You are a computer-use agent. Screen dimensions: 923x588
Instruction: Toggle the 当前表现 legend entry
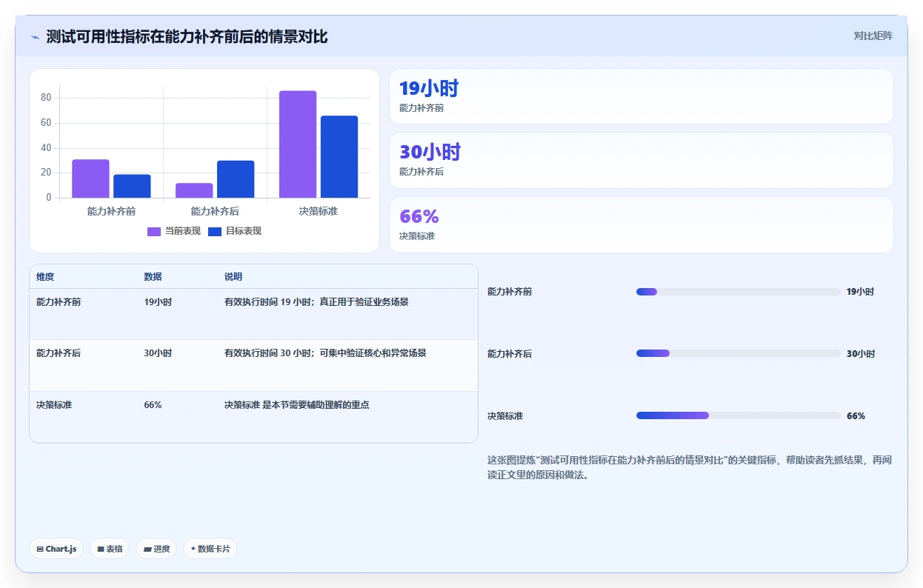174,231
